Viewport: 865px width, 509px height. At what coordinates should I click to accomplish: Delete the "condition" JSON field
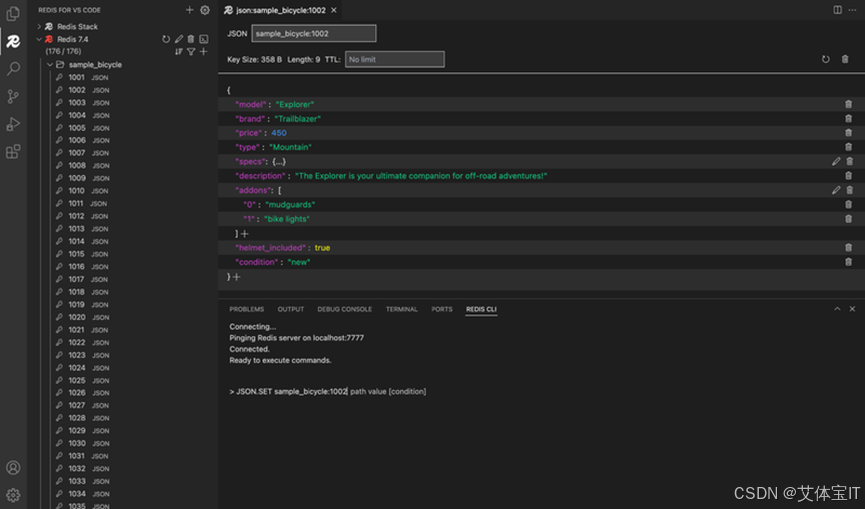point(848,262)
